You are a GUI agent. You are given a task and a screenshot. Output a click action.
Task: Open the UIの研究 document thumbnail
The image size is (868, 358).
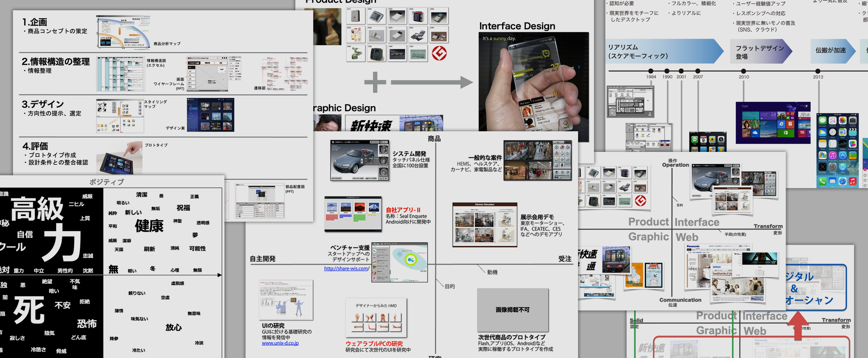pyautogui.click(x=286, y=300)
